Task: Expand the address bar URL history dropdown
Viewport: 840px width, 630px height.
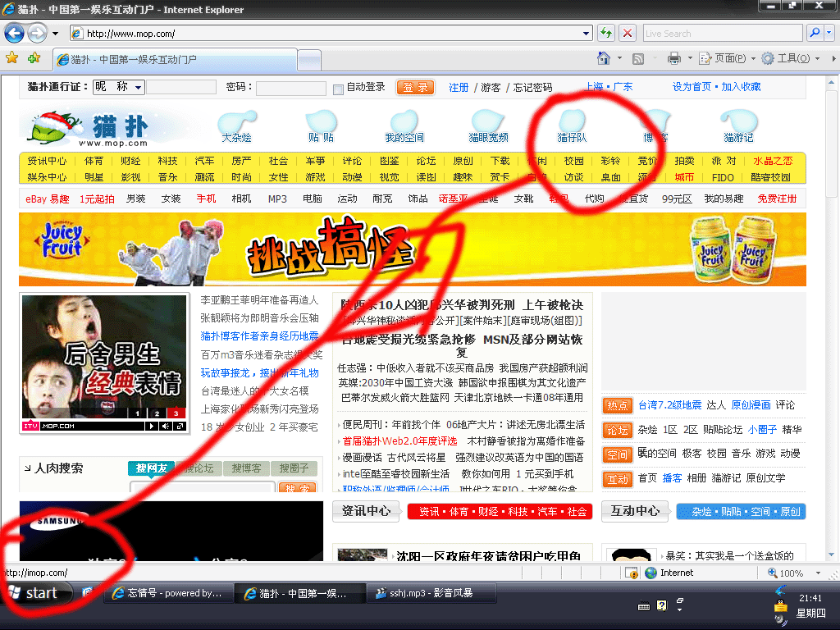Action: [586, 33]
